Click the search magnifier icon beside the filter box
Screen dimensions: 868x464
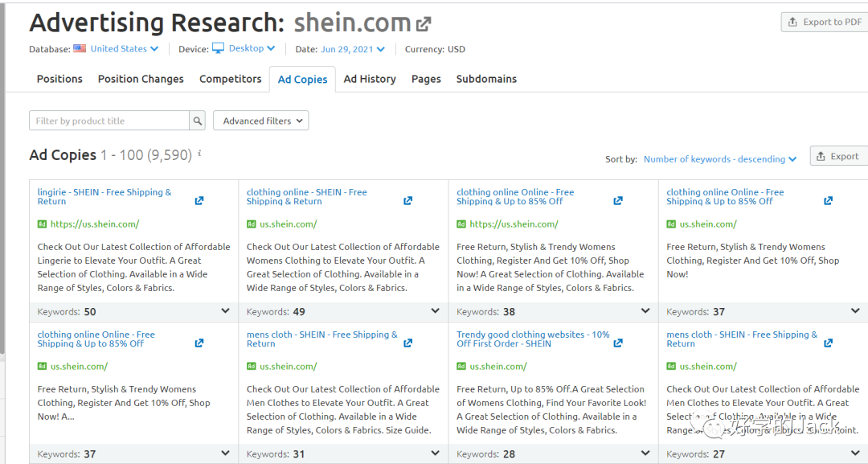tap(197, 121)
